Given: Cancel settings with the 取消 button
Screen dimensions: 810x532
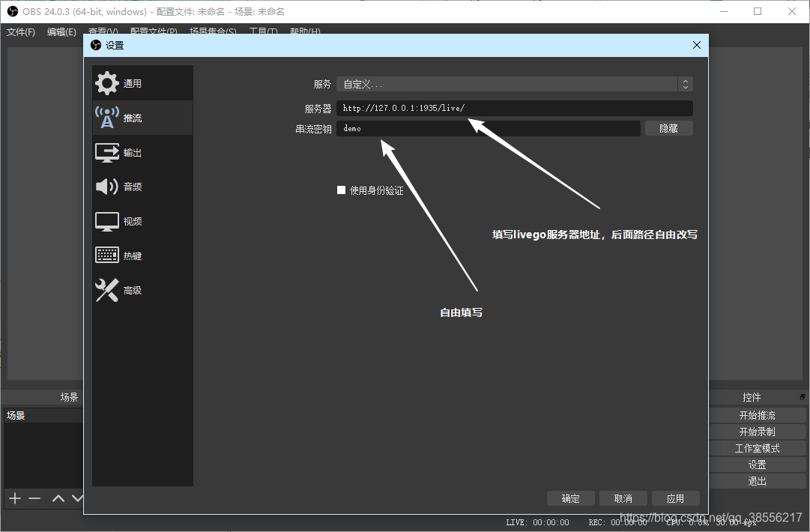Looking at the screenshot, I should [x=623, y=498].
